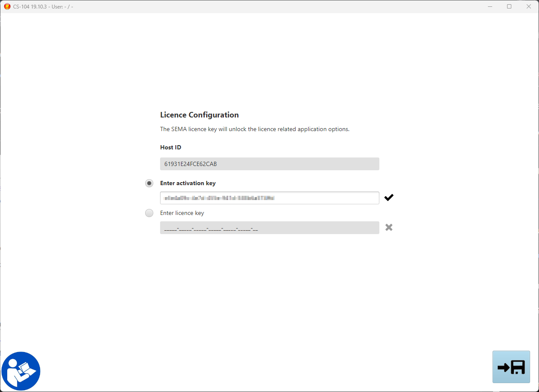Image resolution: width=539 pixels, height=392 pixels.
Task: Focus the activation key input field
Action: (x=269, y=198)
